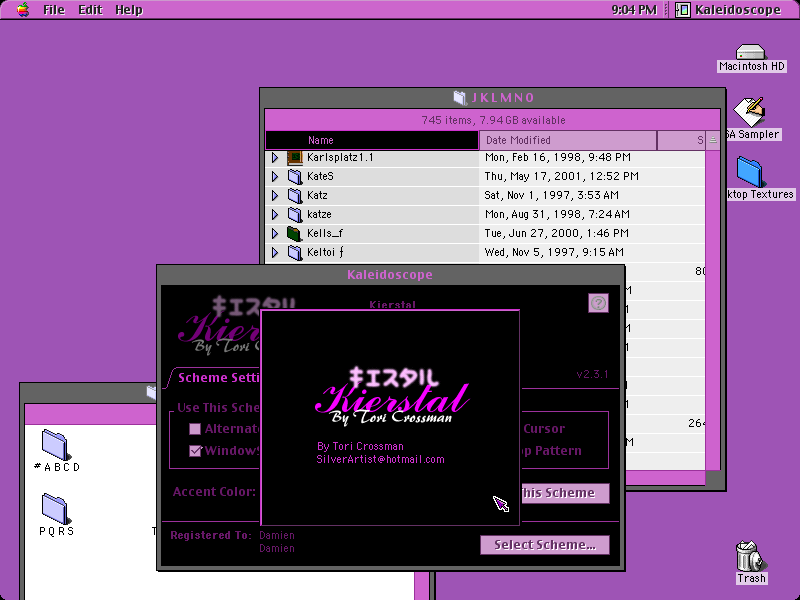The height and width of the screenshot is (600, 800).
Task: Click the v2.3.1 version text
Action: tap(592, 374)
